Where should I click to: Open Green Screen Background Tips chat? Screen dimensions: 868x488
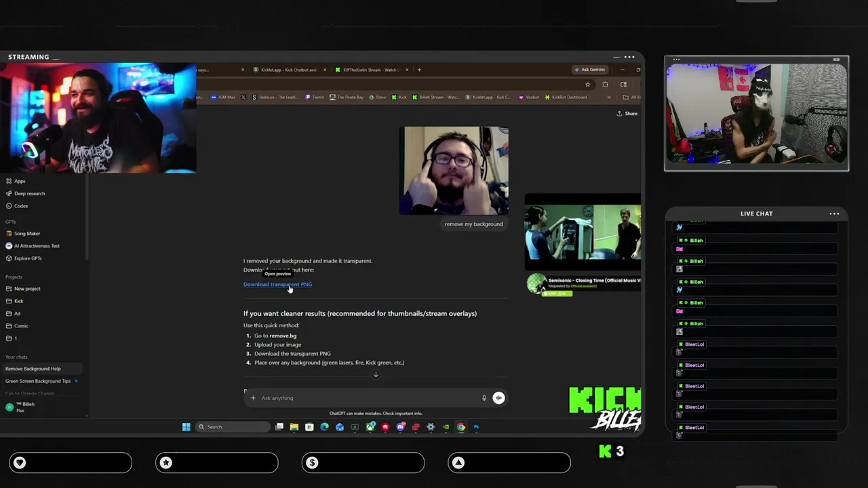tap(41, 381)
